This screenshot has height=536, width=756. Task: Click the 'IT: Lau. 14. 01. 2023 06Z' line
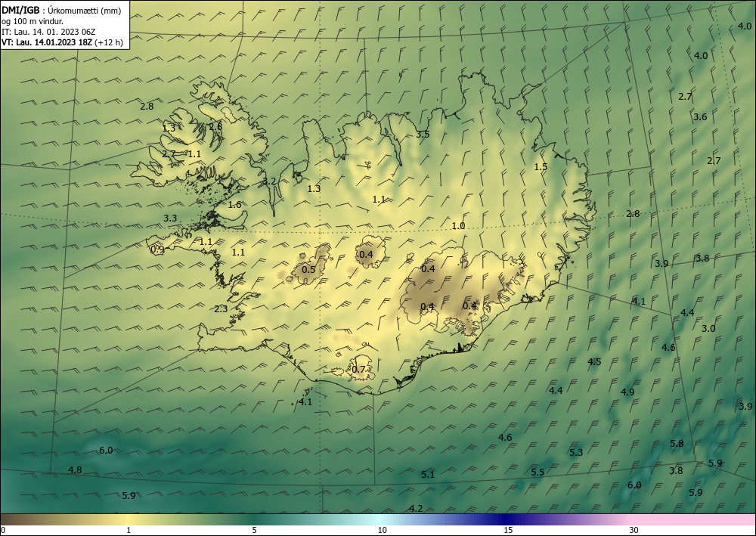48,32
